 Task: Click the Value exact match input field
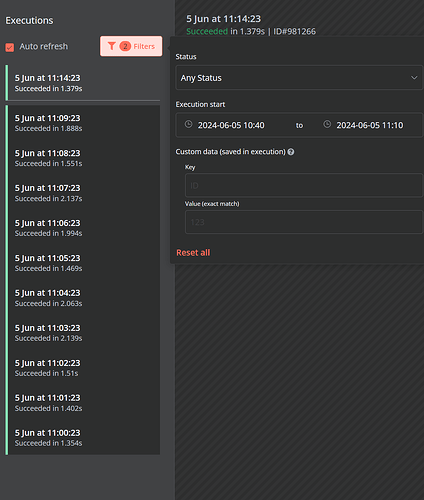304,222
